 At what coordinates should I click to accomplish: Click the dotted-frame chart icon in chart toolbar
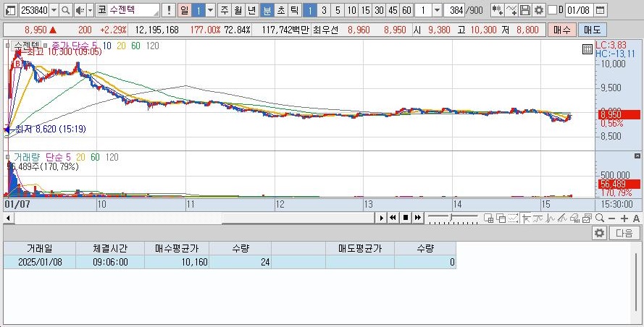pyautogui.click(x=514, y=218)
